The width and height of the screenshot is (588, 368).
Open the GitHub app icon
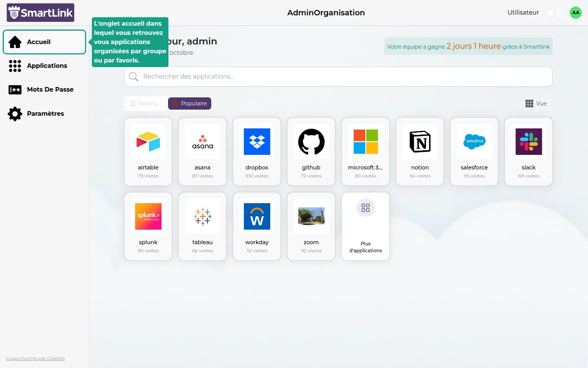click(311, 151)
